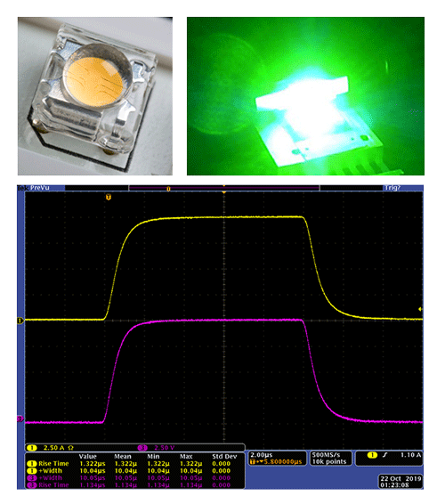Click the record view bar at top
The width and height of the screenshot is (445, 504).
point(224,188)
